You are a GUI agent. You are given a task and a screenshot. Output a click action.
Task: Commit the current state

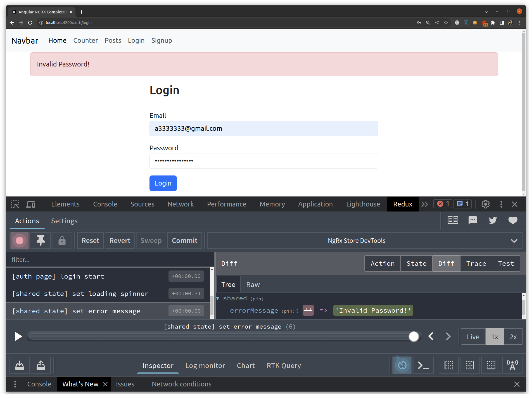tap(184, 240)
